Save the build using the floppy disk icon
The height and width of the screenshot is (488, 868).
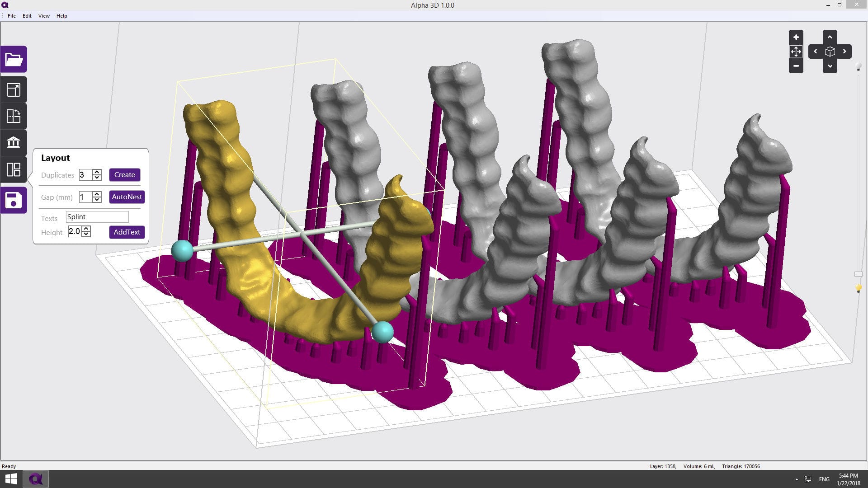point(14,200)
